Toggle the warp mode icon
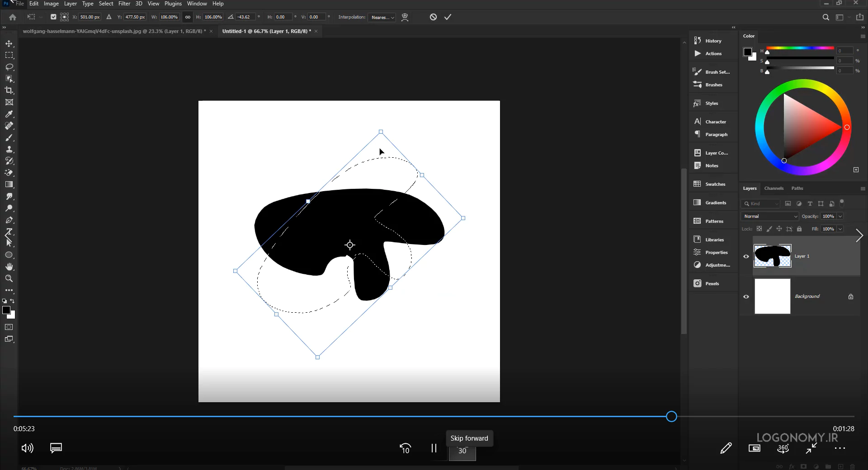The image size is (868, 470). (405, 17)
